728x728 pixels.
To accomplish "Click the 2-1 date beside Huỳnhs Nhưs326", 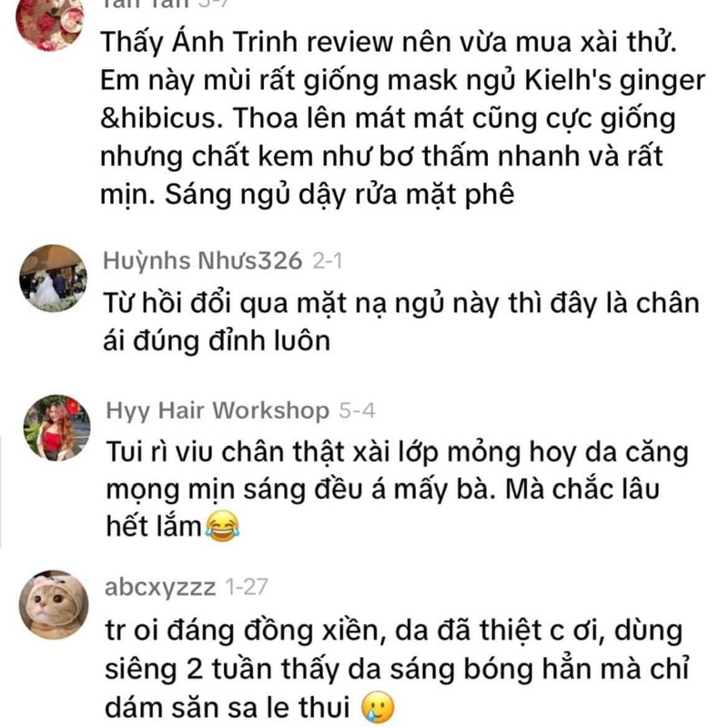I will (328, 261).
